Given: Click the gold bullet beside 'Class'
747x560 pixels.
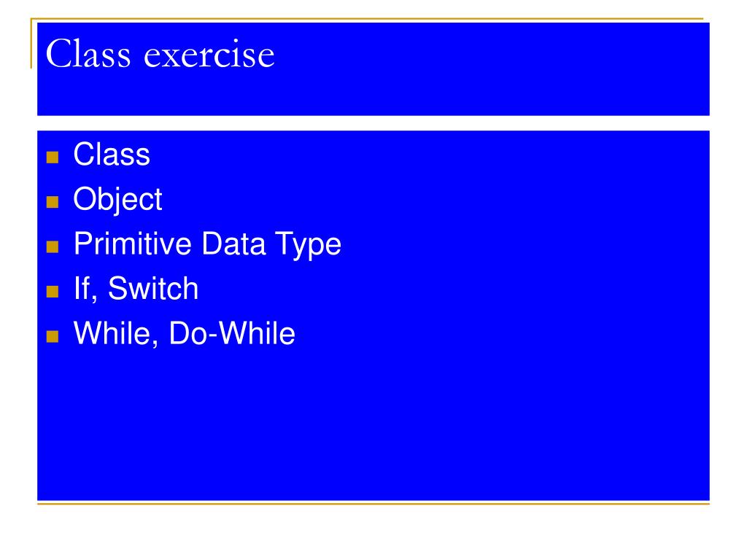Looking at the screenshot, I should (x=53, y=157).
